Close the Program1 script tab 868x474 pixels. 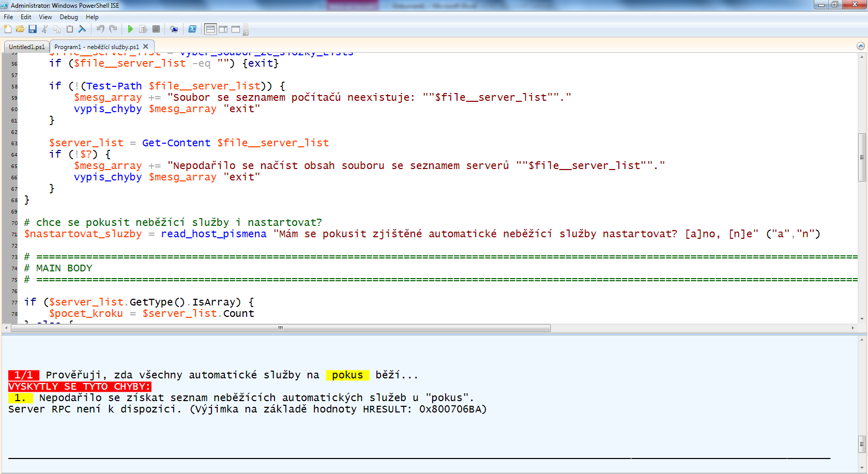pyautogui.click(x=146, y=46)
